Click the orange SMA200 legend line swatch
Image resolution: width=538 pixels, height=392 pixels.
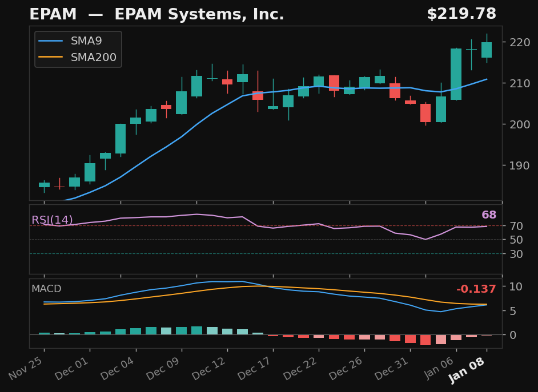coord(50,57)
